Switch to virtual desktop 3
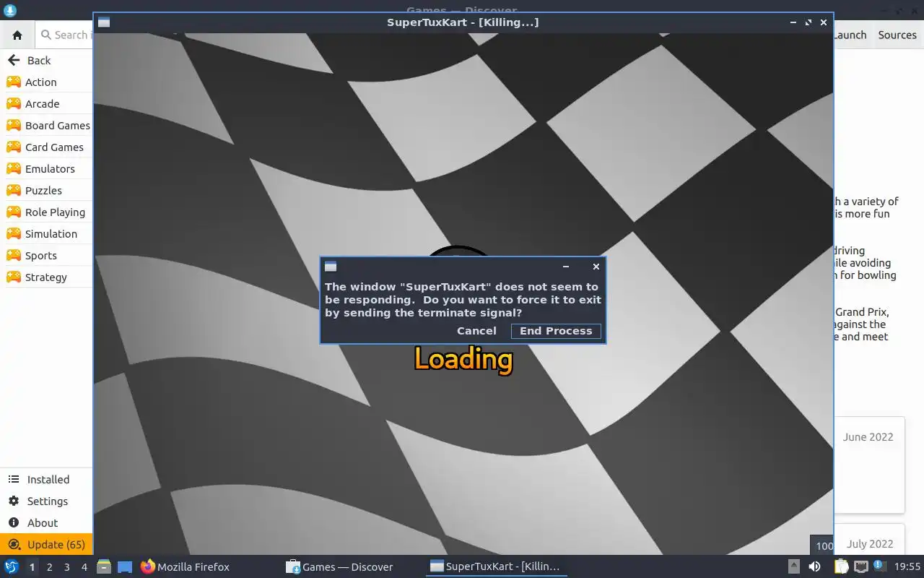The height and width of the screenshot is (578, 924). click(x=66, y=567)
